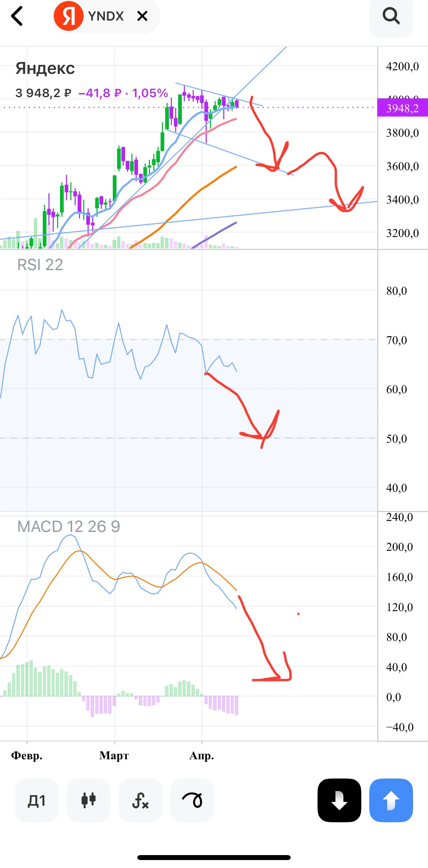The width and height of the screenshot is (428, 868).
Task: Open RSI 22 indicator settings
Action: 40,264
